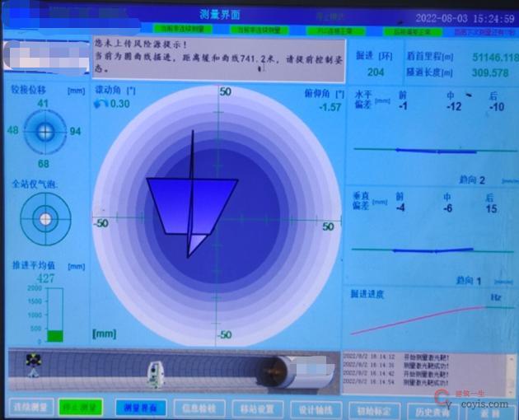Image resolution: width=519 pixels, height=420 pixels.
Task: Click the 连续测量 button
Action: click(x=31, y=408)
